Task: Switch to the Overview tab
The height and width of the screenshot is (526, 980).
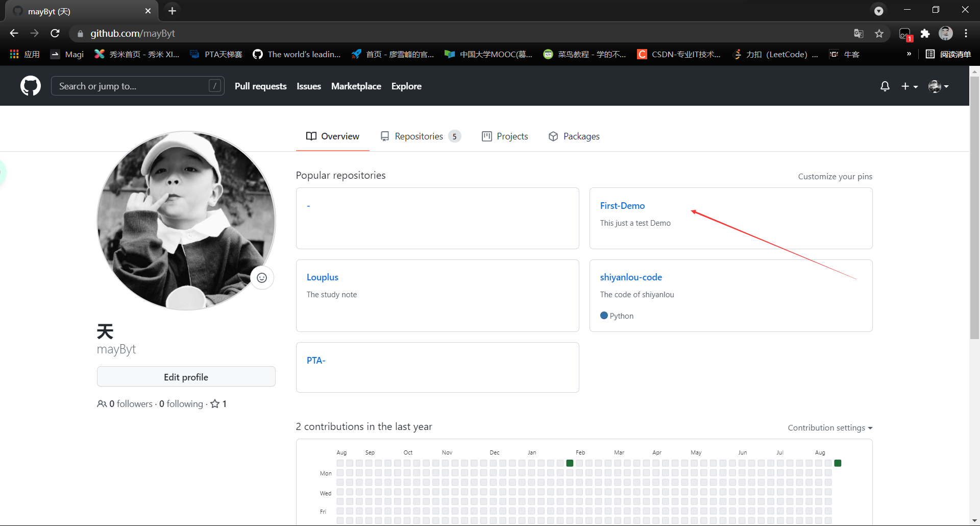Action: (x=332, y=136)
